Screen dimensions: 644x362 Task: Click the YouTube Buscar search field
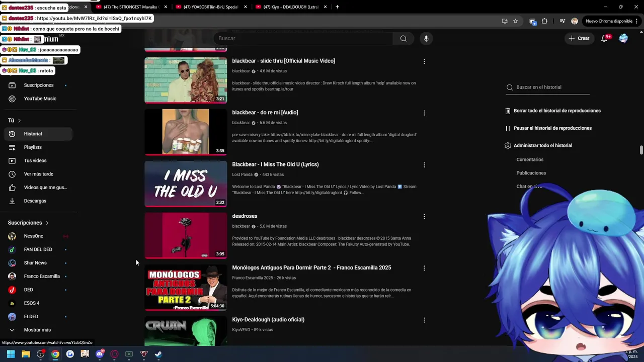pyautogui.click(x=303, y=38)
